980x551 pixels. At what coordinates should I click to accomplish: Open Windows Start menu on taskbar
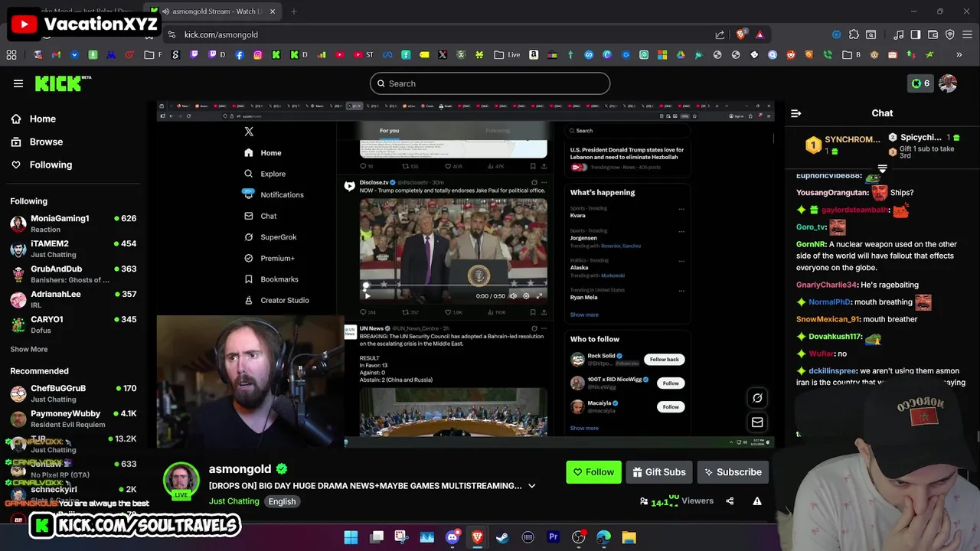click(351, 537)
